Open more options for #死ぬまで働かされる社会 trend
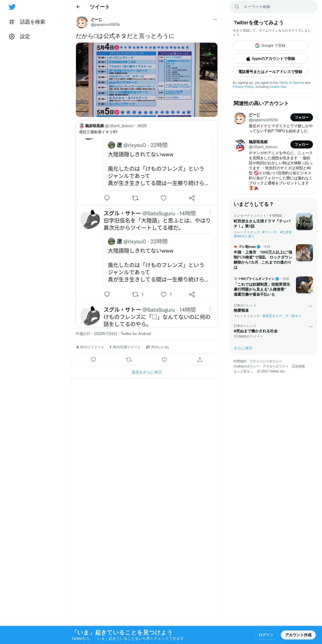This screenshot has width=322, height=644. (x=310, y=327)
